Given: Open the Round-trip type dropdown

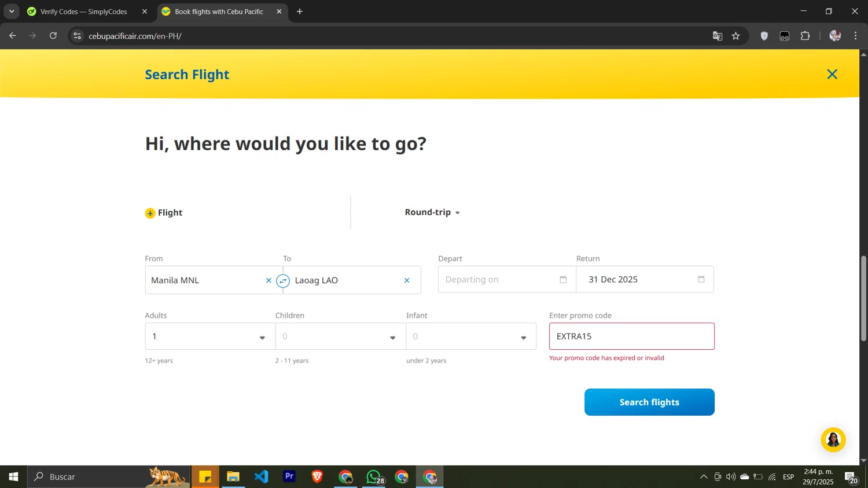Looking at the screenshot, I should click(432, 212).
